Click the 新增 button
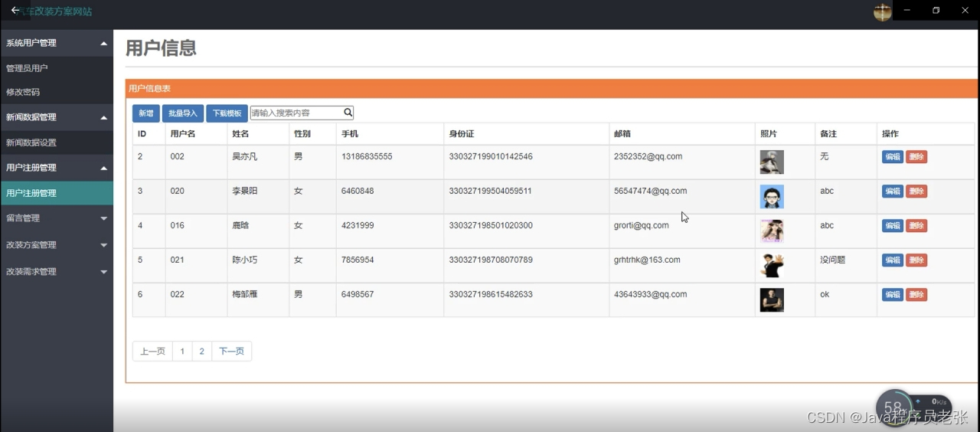Image resolution: width=980 pixels, height=432 pixels. (x=145, y=113)
